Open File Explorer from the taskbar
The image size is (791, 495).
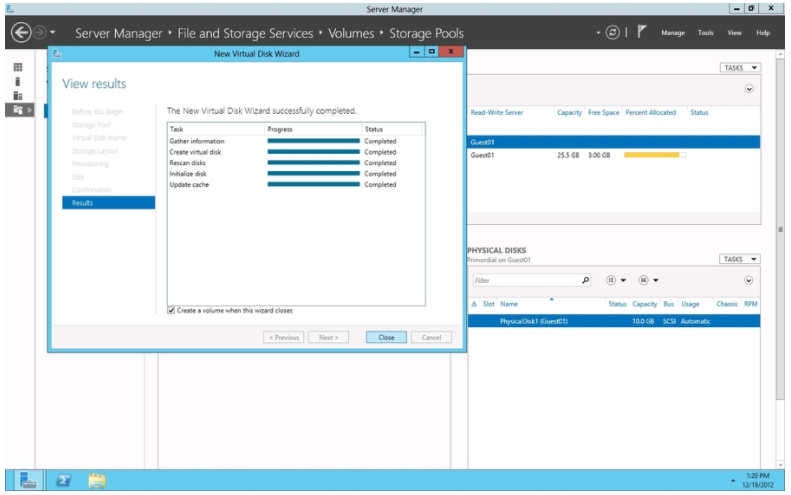tap(97, 480)
